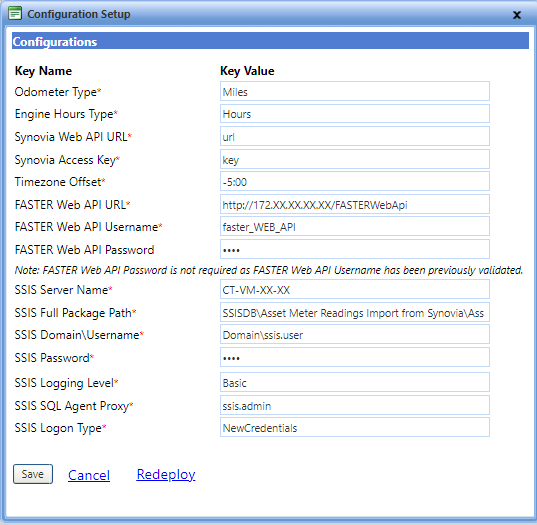Image resolution: width=537 pixels, height=525 pixels.
Task: Edit the SSIS Server Name field
Action: click(355, 290)
